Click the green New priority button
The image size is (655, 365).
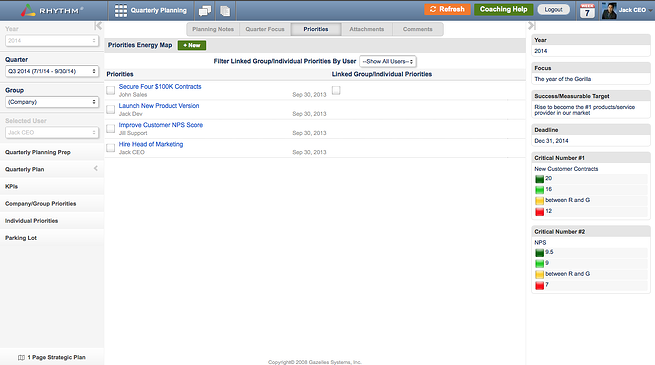tap(192, 45)
